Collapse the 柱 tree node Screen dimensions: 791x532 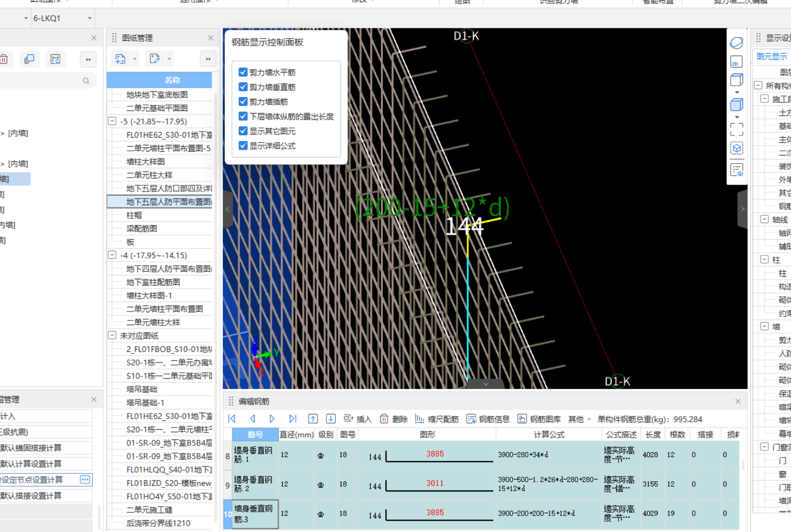764,259
